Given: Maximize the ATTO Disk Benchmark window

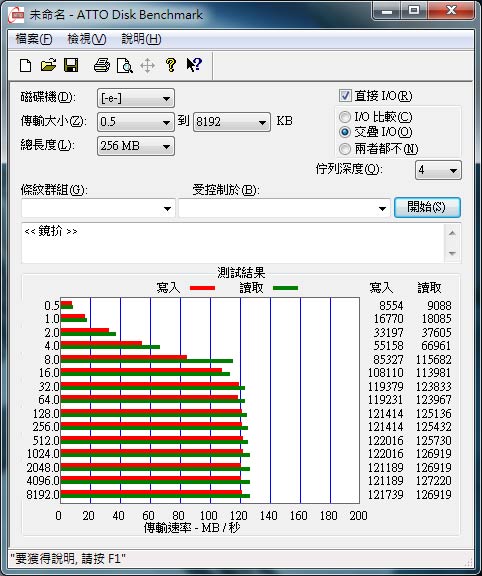Looking at the screenshot, I should tap(414, 11).
